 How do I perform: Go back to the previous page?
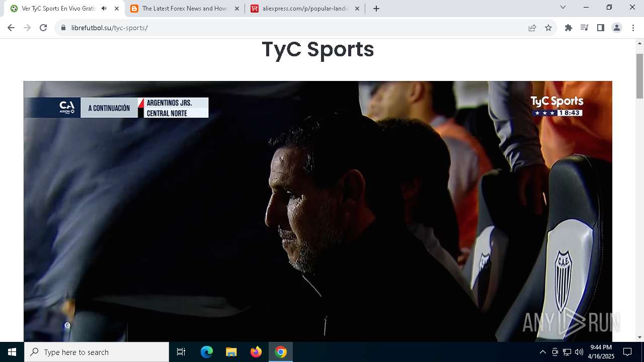[x=11, y=28]
